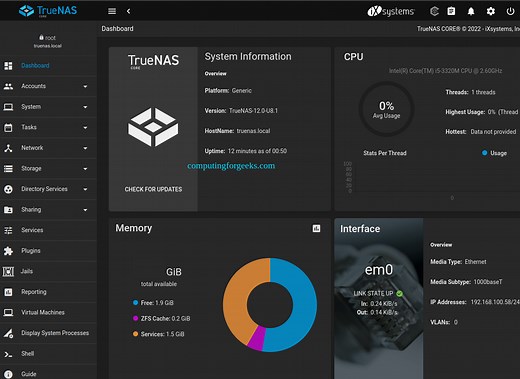520x379 pixels.
Task: Click the Accounts people icon
Action: point(8,86)
